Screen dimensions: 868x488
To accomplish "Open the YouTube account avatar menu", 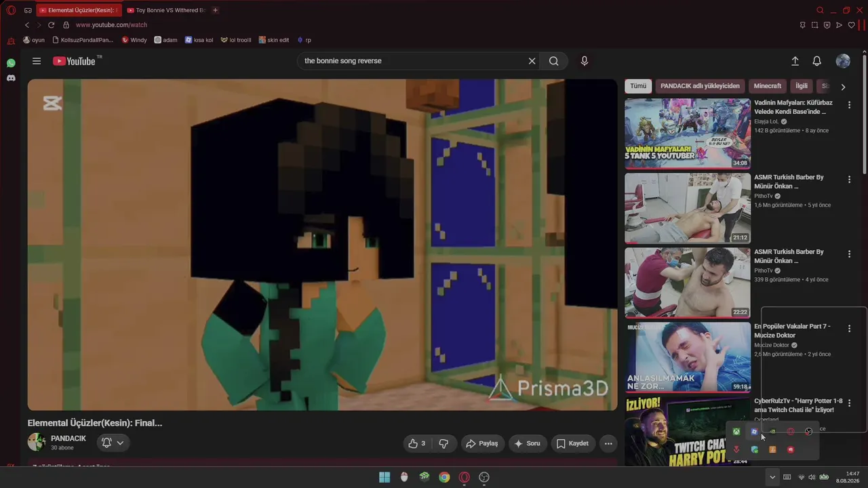I will pos(843,61).
